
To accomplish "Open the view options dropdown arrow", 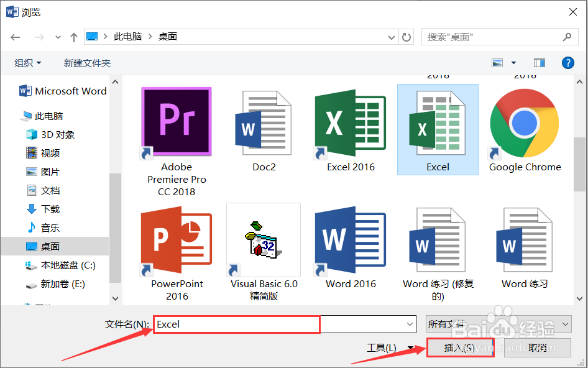I will point(513,62).
